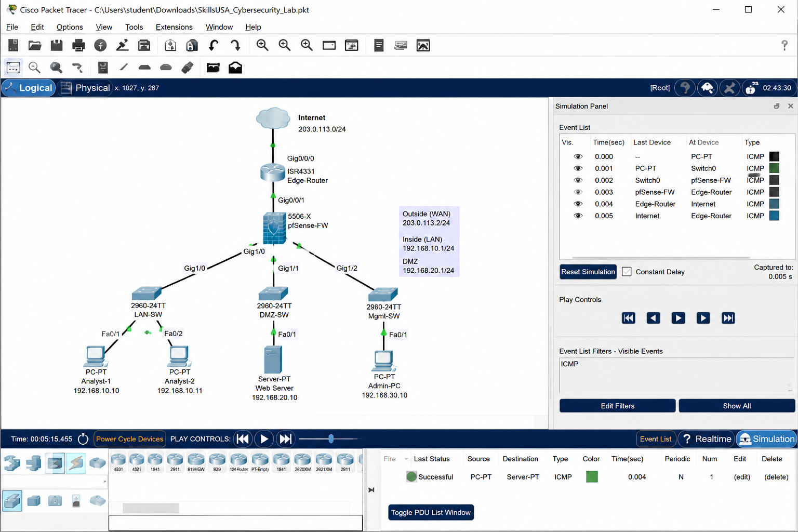The image size is (798, 532).
Task: Switch to Realtime mode
Action: [706, 439]
